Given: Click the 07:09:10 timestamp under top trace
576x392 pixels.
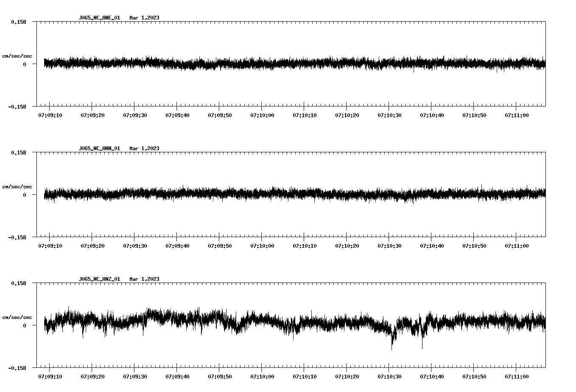Looking at the screenshot, I should (x=50, y=114).
